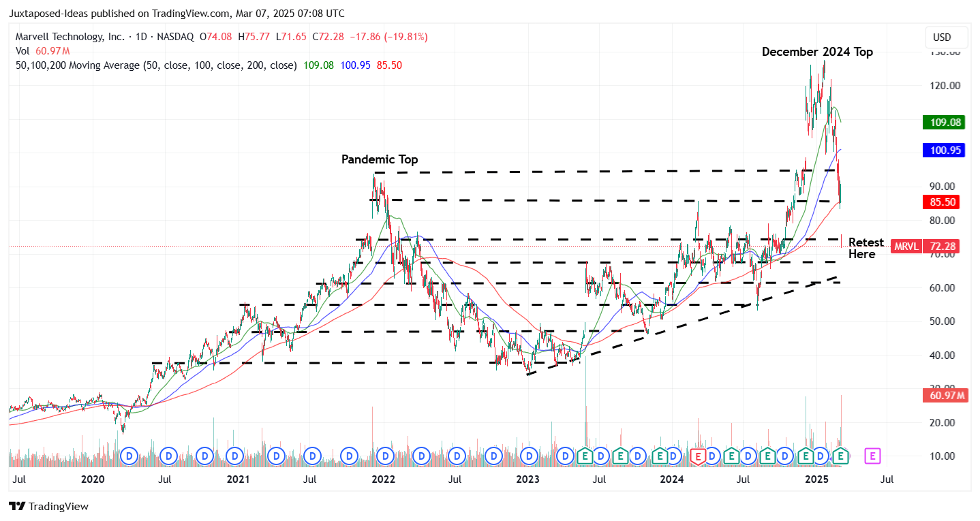Click the 2025 label on the time axis
The height and width of the screenshot is (521, 980).
coord(817,479)
